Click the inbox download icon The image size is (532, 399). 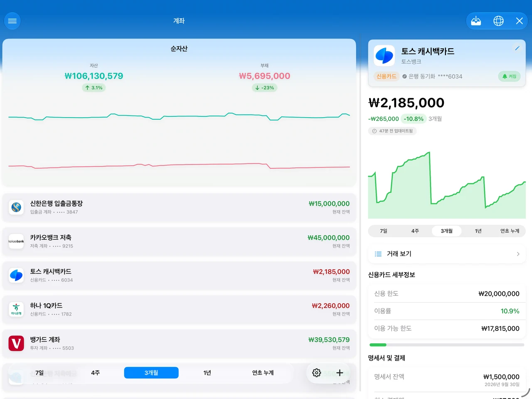pos(476,21)
